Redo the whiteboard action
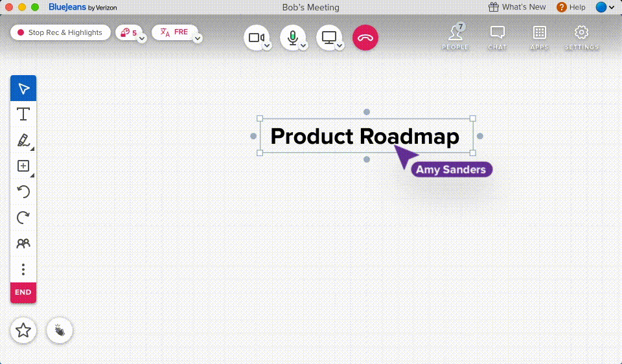The height and width of the screenshot is (364, 622). (23, 217)
